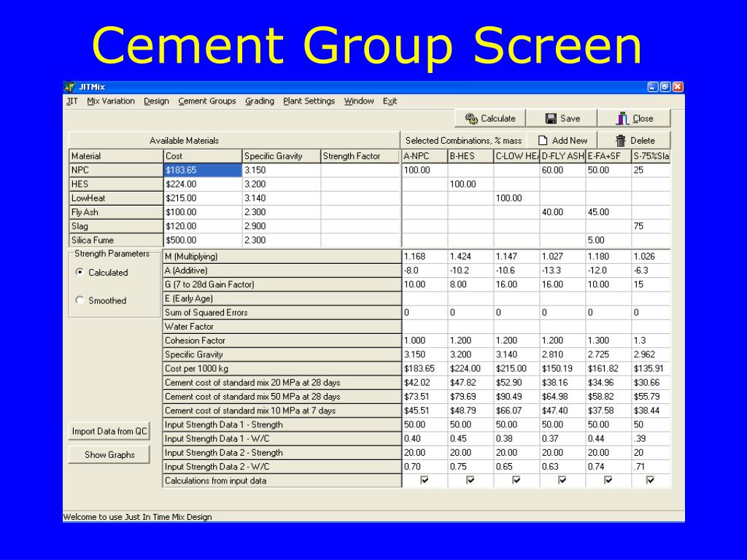
Task: Select the D-FLY ASH combination column header
Action: [x=562, y=156]
